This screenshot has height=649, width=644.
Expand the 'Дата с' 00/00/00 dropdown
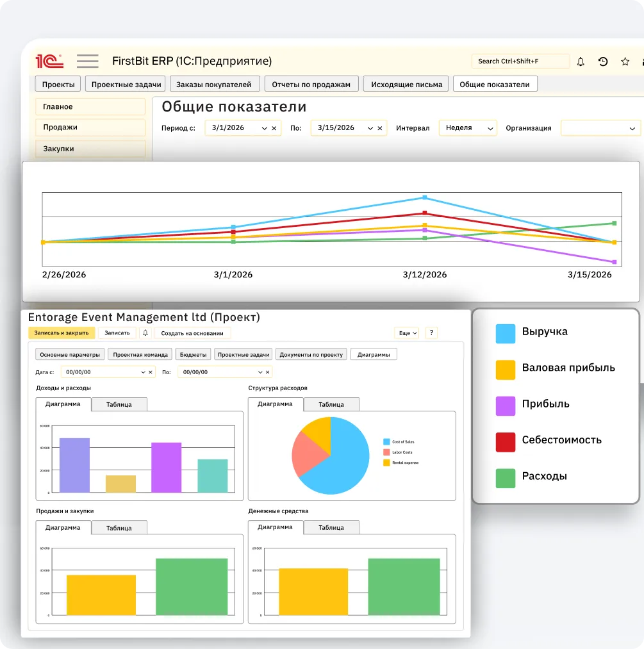143,372
